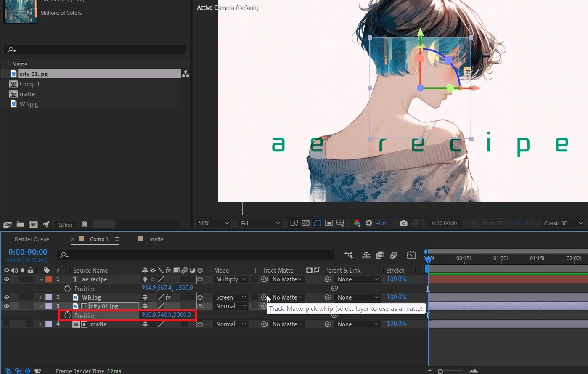This screenshot has width=588, height=374.
Task: Click 16 bpc color depth button
Action: 65,225
